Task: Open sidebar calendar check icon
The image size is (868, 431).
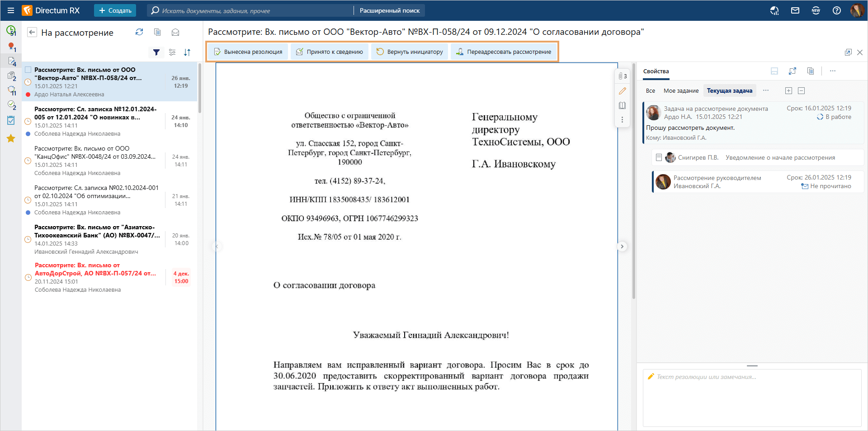Action: pos(11,120)
